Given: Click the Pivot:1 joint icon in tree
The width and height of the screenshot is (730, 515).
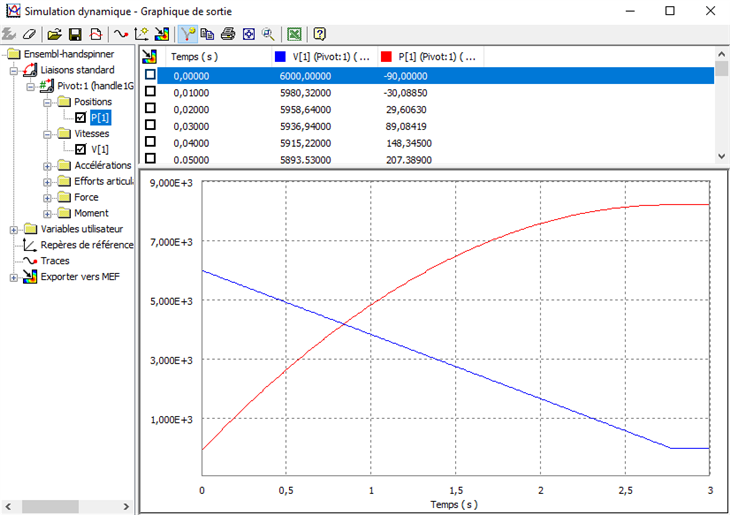Looking at the screenshot, I should (x=47, y=86).
